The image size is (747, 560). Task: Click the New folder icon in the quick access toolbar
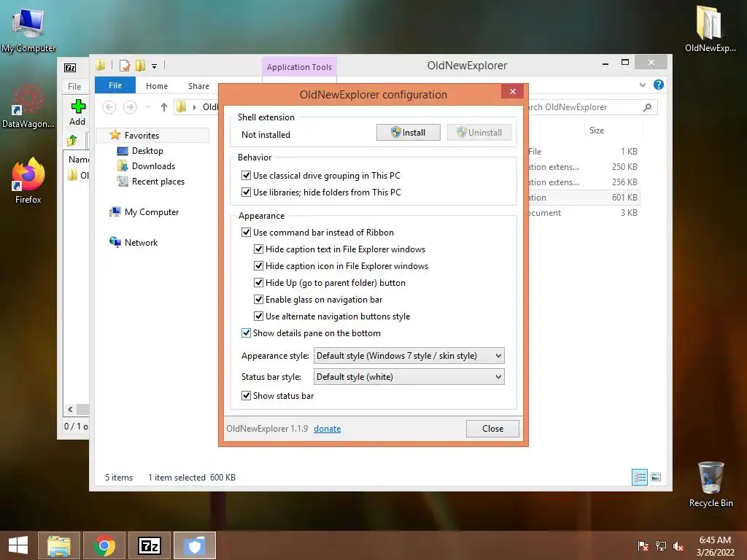(141, 66)
